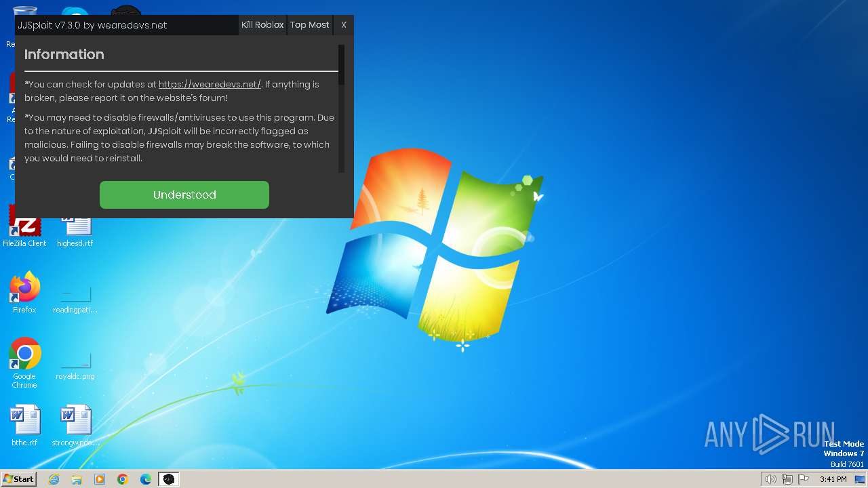Open the network tray icon
This screenshot has height=488, width=868.
click(787, 479)
